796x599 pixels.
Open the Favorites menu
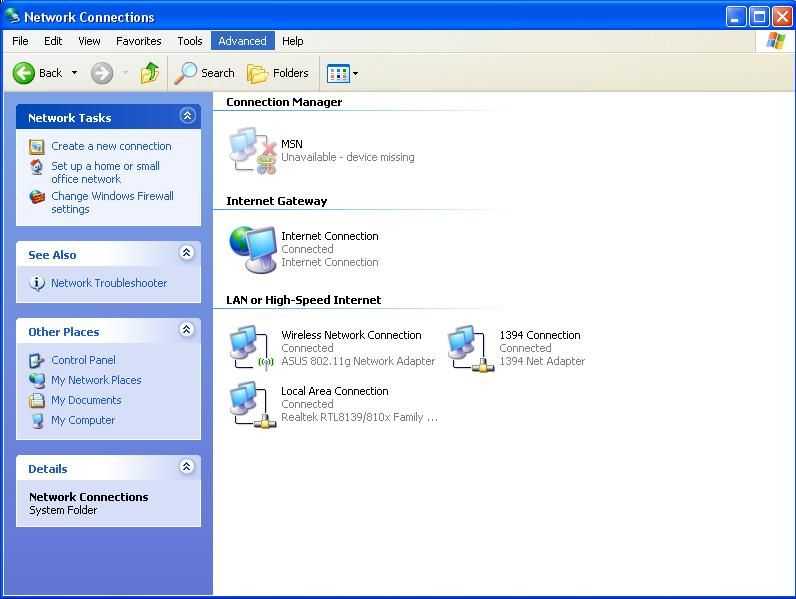[x=139, y=41]
